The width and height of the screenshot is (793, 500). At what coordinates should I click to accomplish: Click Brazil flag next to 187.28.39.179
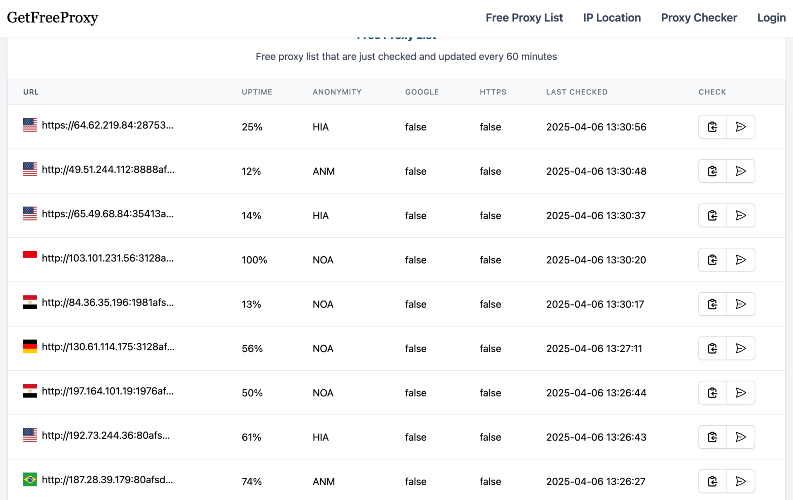point(30,479)
